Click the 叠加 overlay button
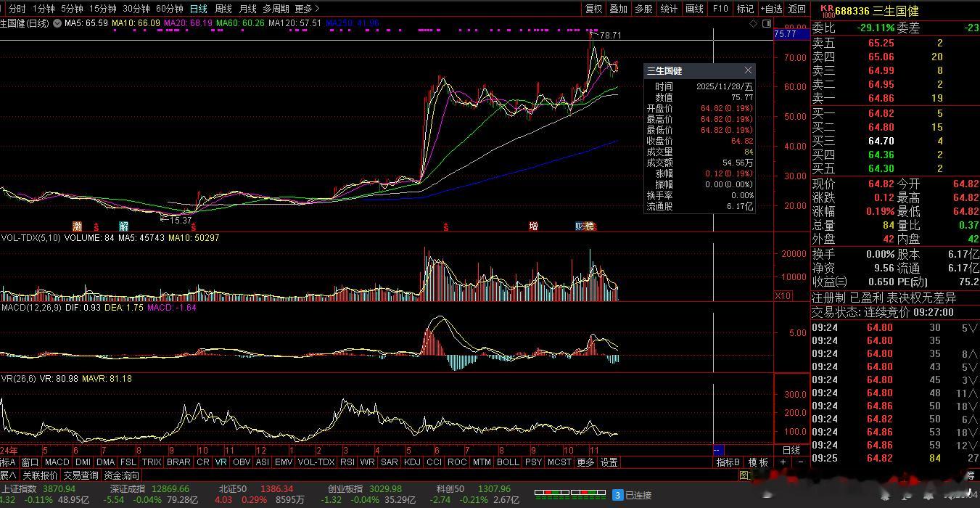980x508 pixels. point(618,9)
